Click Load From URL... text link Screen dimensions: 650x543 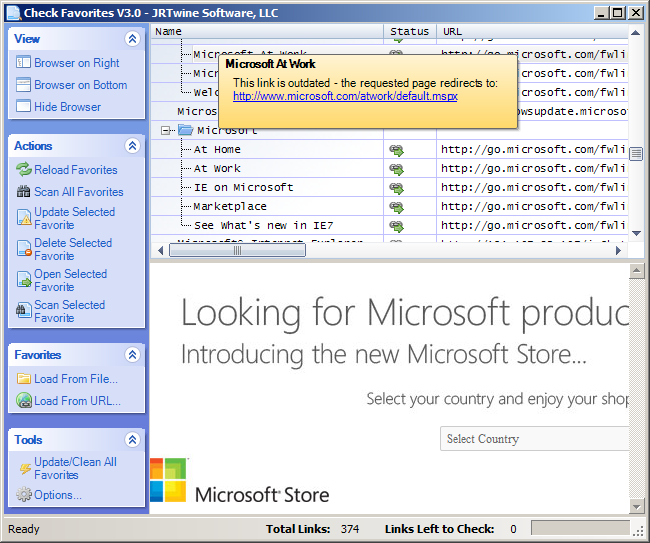78,400
